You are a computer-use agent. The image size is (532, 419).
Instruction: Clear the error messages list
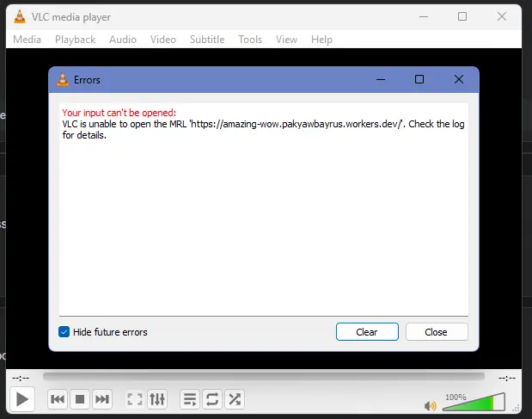pos(367,332)
